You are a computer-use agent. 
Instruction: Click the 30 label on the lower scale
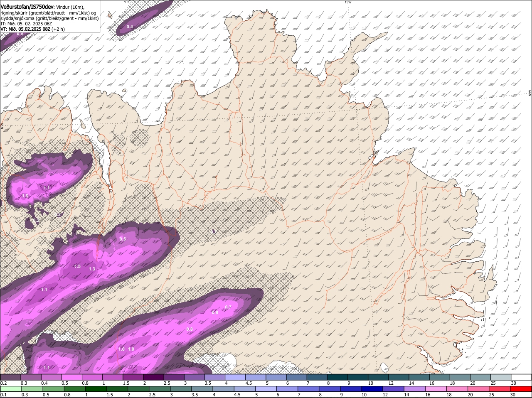512,395
